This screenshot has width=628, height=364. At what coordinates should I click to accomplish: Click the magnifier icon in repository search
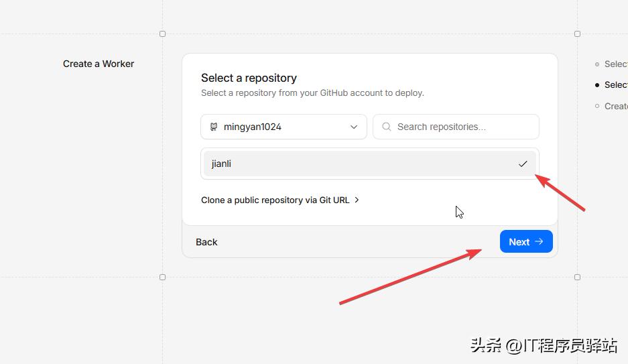(387, 127)
